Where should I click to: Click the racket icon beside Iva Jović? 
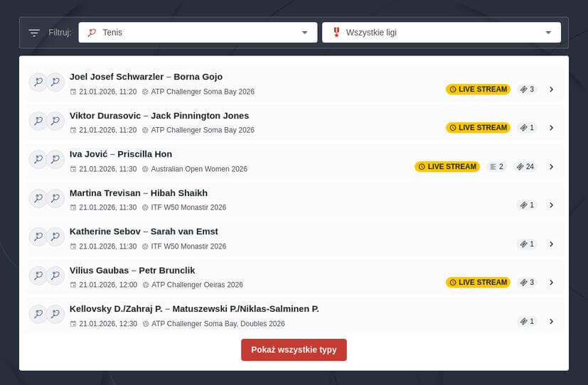(x=38, y=159)
